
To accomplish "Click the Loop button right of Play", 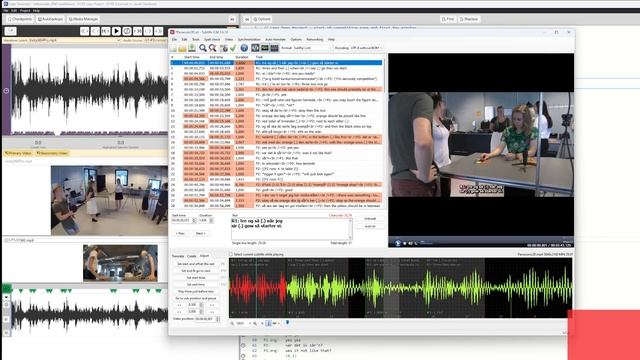I will click(x=127, y=31).
